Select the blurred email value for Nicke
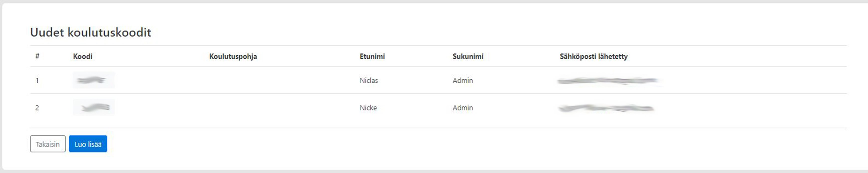The width and height of the screenshot is (868, 173). pos(606,108)
